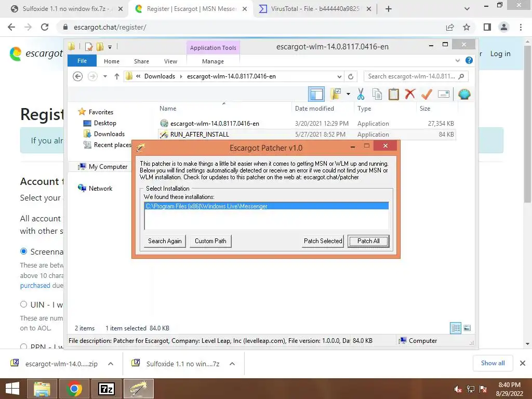
Task: Expand the address bar history dropdown
Action: tap(339, 76)
